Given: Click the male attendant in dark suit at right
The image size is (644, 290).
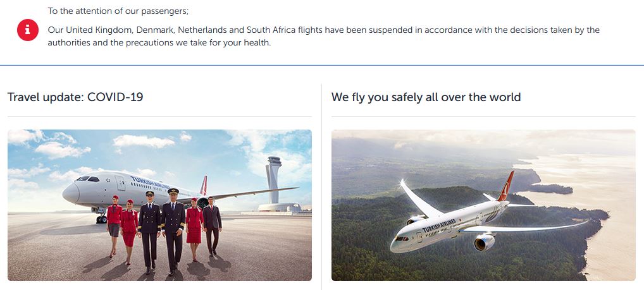Looking at the screenshot, I should coord(211,226).
